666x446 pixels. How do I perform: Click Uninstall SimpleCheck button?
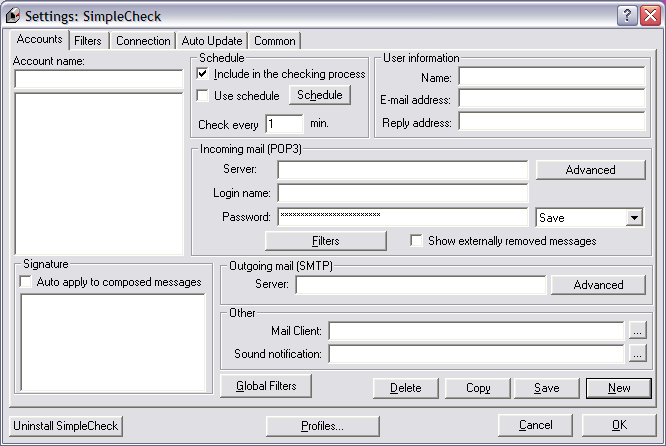click(x=66, y=426)
